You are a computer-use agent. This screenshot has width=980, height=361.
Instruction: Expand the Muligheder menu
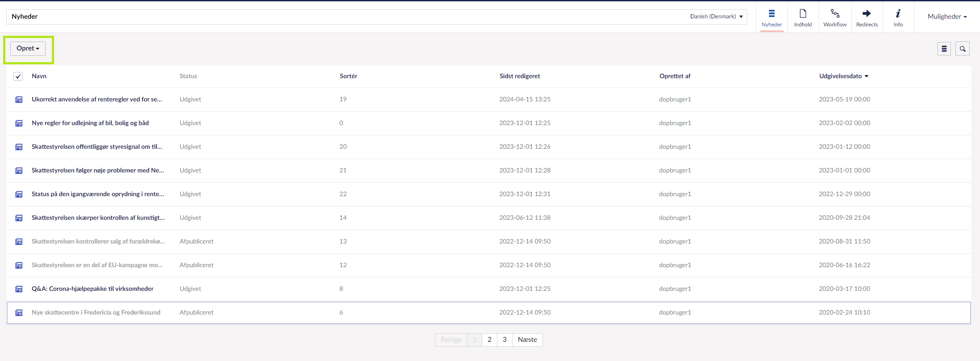(946, 17)
